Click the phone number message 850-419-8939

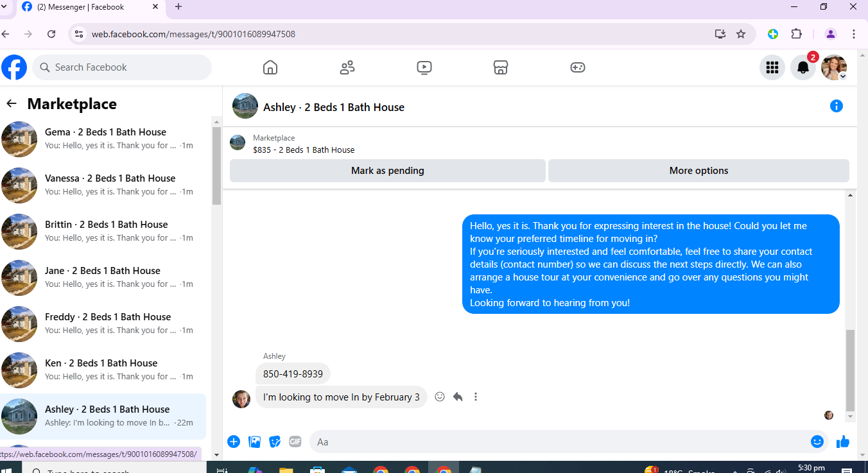pos(293,374)
